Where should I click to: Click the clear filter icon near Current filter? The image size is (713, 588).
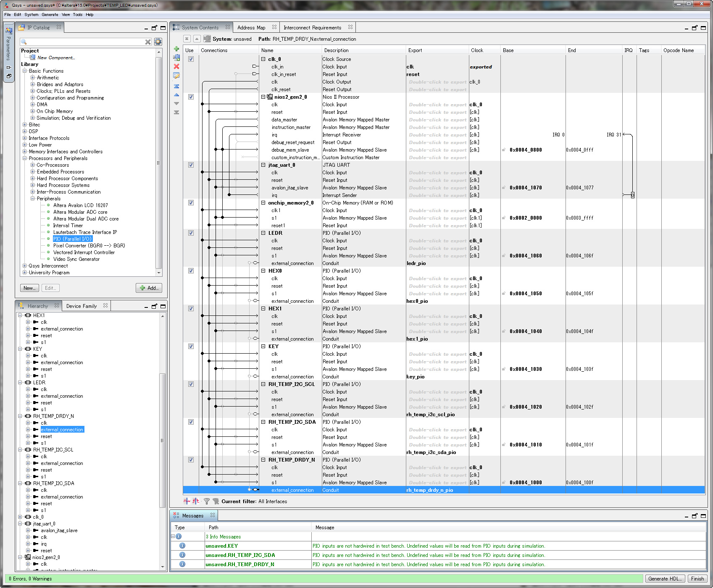pyautogui.click(x=216, y=501)
